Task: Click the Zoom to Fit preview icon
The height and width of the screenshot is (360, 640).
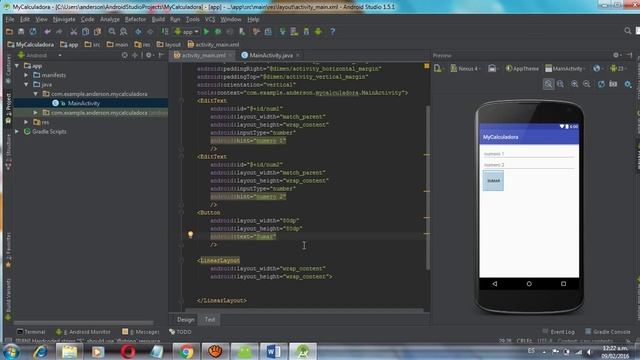Action: pos(548,84)
